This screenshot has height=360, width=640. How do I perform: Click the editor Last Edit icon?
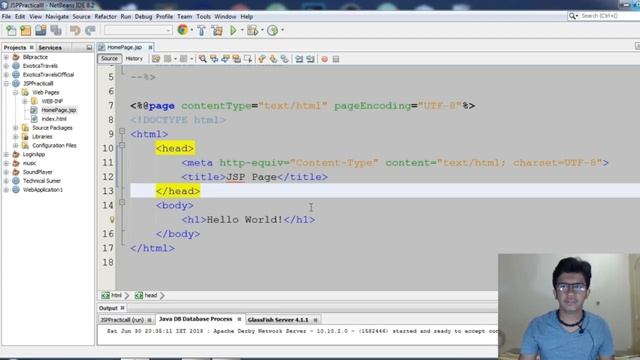coord(156,59)
